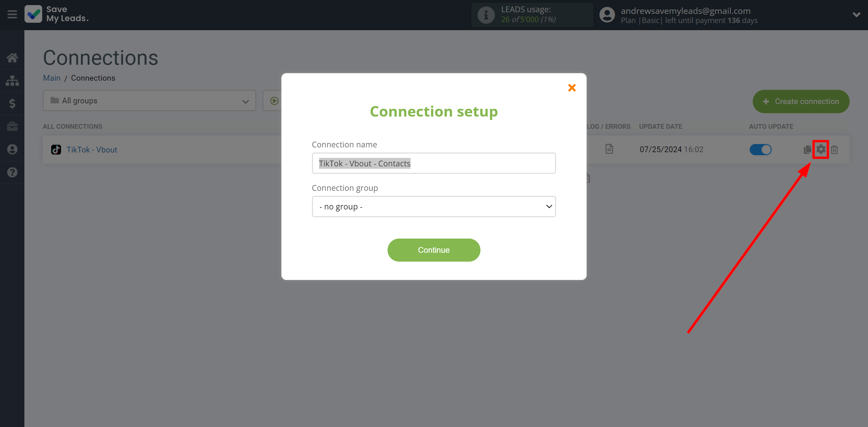Click the log/document icon for TikTok-Vbout
Screen dimensions: 868x427
point(609,149)
